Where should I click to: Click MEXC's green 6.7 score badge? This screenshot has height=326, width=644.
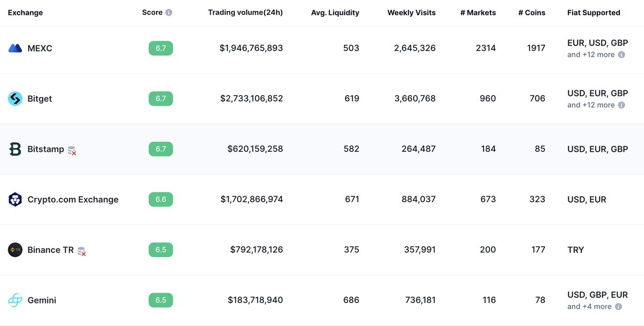160,48
